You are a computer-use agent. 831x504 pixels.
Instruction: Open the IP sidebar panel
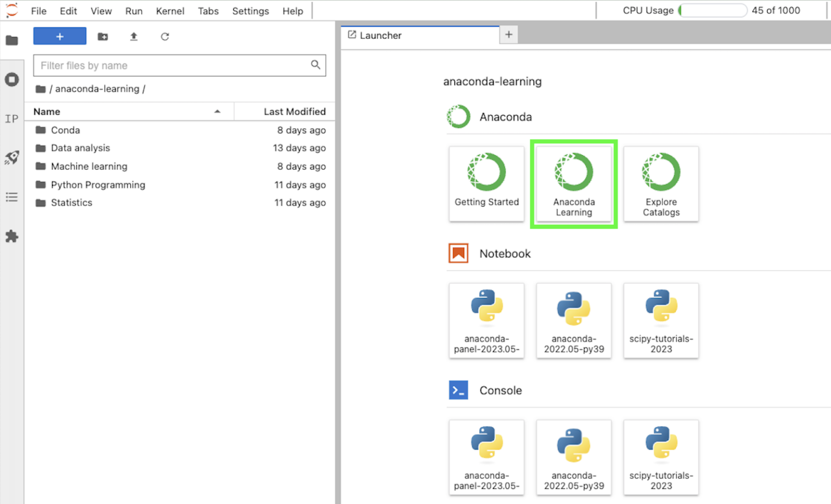click(11, 119)
